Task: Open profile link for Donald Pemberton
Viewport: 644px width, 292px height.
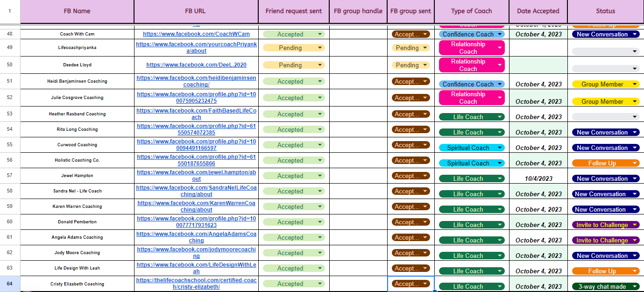Action: (196, 222)
